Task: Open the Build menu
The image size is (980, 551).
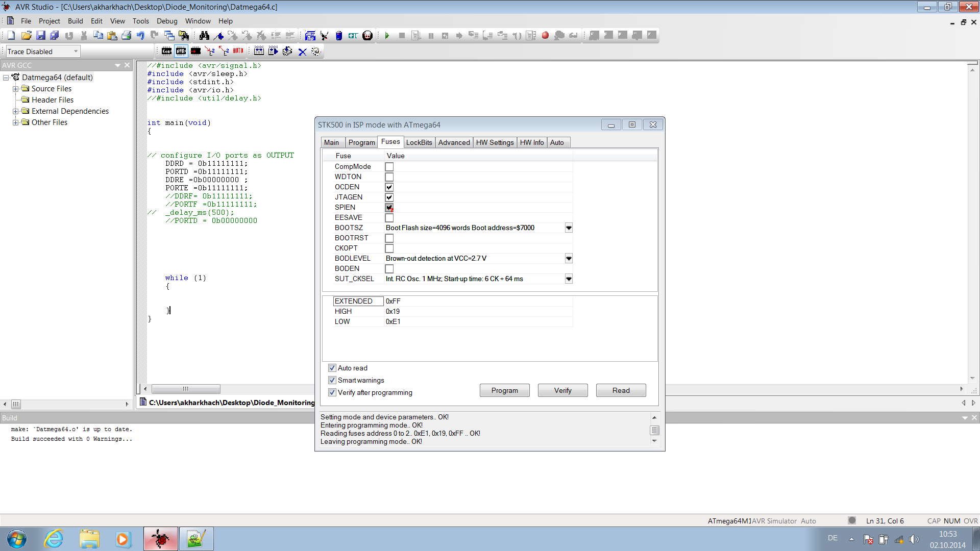Action: pyautogui.click(x=76, y=21)
